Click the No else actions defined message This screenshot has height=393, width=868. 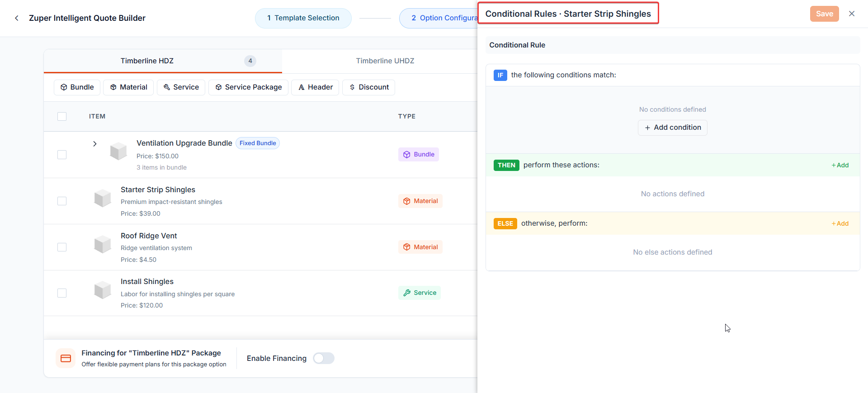(x=672, y=252)
